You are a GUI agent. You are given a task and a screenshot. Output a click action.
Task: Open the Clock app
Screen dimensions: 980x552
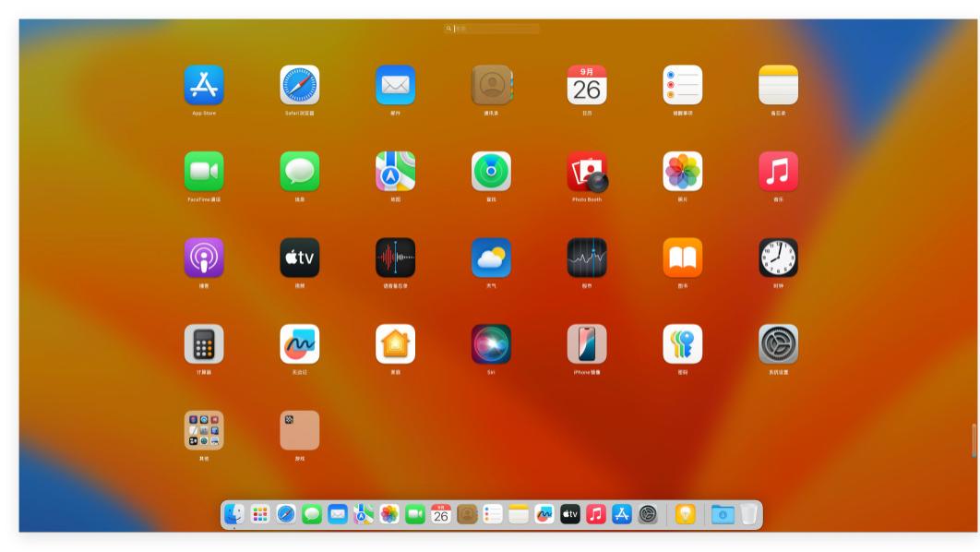(x=778, y=258)
